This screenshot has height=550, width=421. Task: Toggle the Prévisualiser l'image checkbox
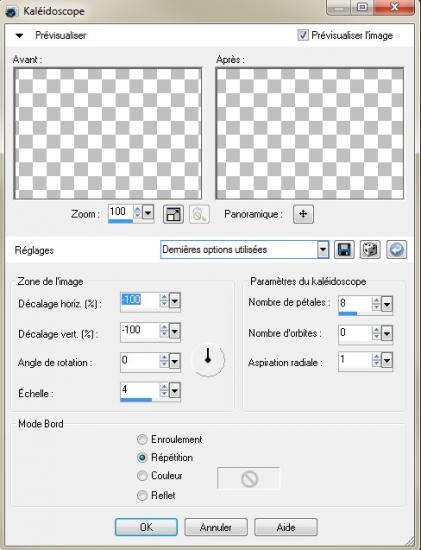tap(303, 35)
